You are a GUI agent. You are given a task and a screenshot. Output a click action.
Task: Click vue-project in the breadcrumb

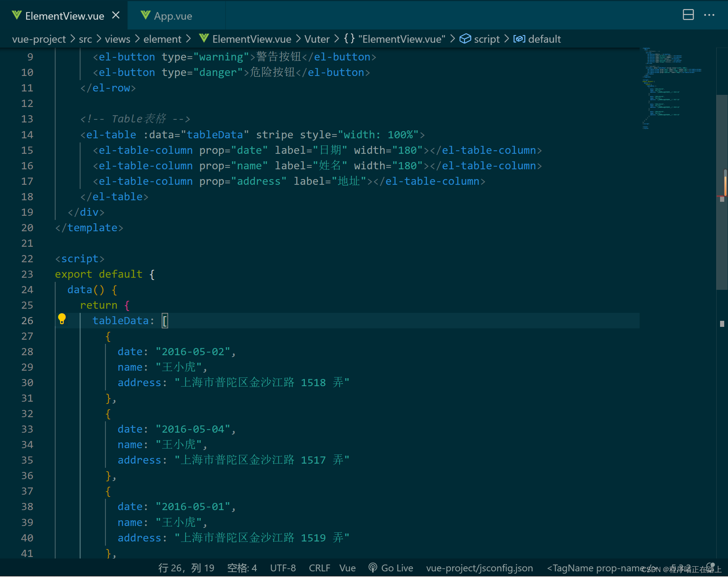[x=39, y=39]
